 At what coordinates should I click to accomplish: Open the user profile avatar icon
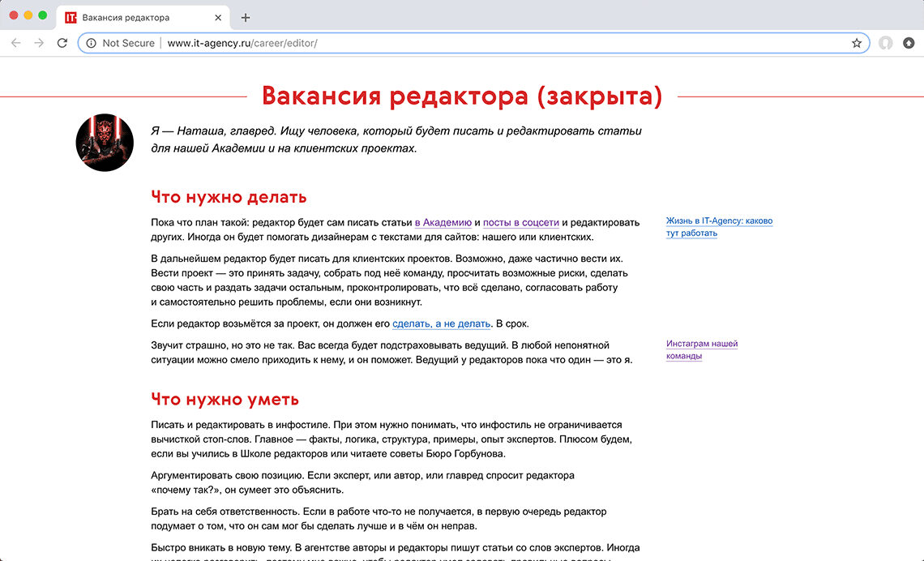point(885,43)
